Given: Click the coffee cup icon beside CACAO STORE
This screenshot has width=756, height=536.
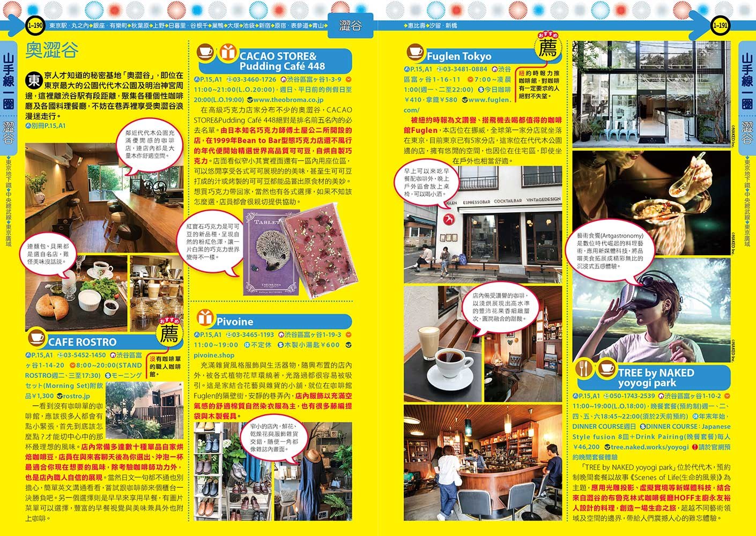Looking at the screenshot, I should pos(205,52).
